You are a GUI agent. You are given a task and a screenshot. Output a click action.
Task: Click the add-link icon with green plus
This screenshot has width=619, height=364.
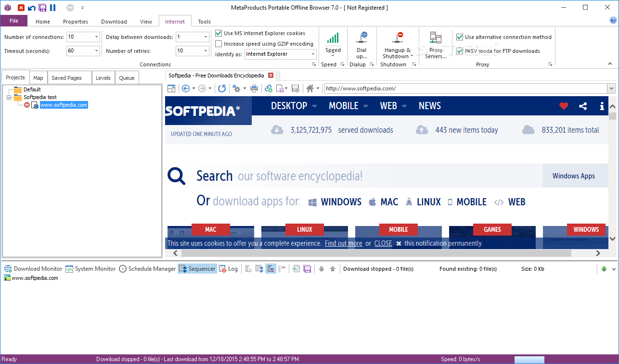(269, 88)
